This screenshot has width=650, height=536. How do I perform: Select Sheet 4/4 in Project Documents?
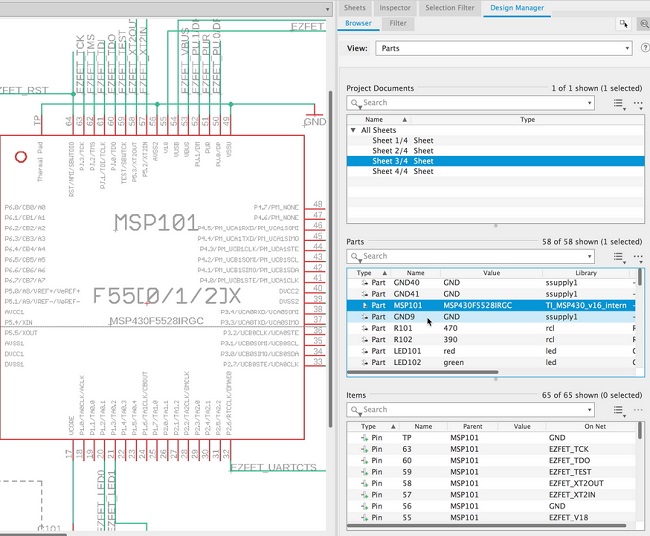(495, 172)
